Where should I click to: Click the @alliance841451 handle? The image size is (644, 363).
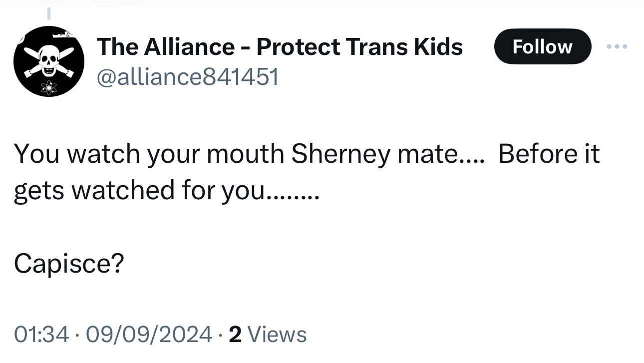187,77
